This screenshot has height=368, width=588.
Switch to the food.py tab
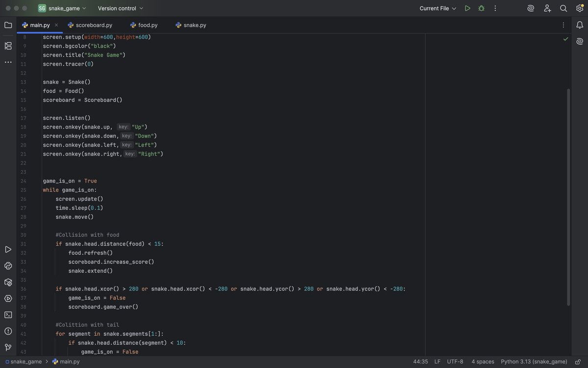pos(144,25)
